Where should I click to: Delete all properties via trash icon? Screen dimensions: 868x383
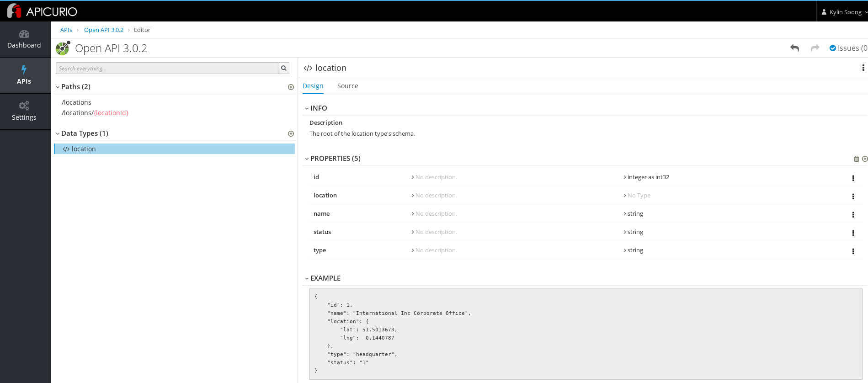[857, 159]
